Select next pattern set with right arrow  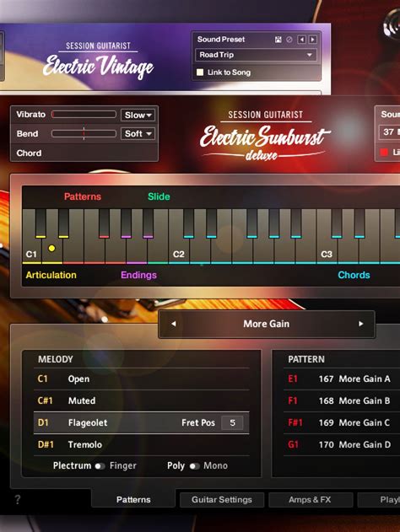360,324
